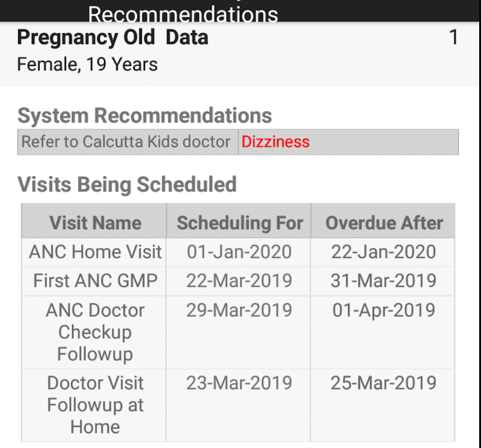The image size is (481, 448).
Task: Open the First ANC GMP visit
Action: point(95,281)
